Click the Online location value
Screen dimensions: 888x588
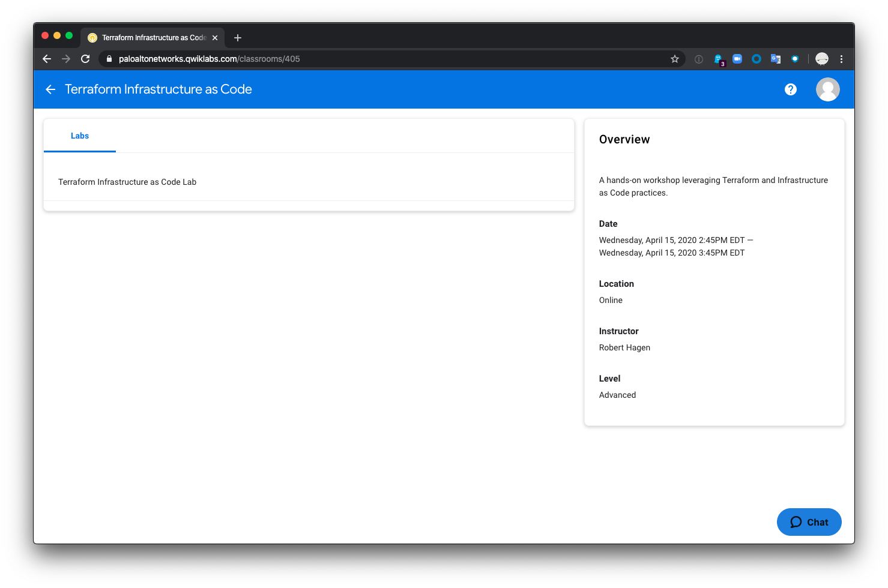611,300
